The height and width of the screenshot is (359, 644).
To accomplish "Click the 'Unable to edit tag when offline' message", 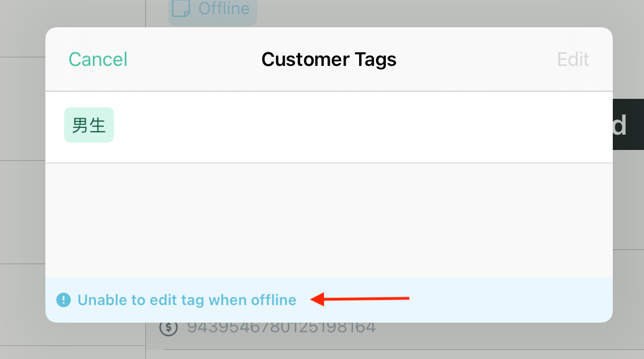I will tap(187, 300).
